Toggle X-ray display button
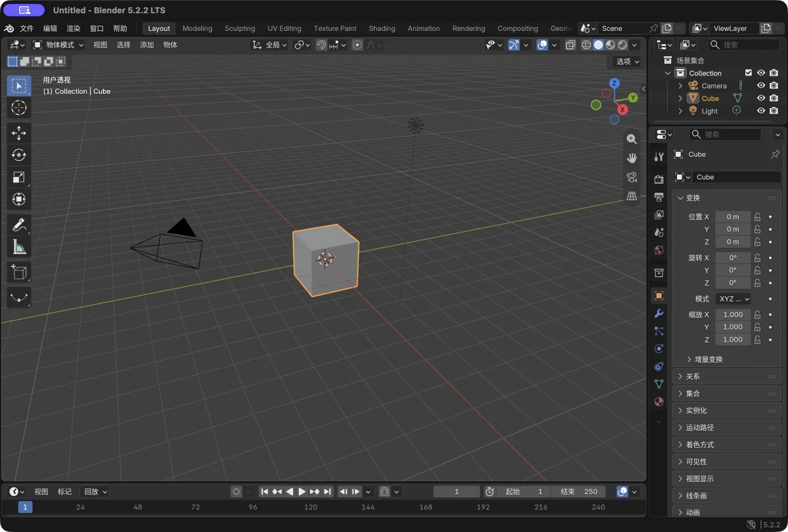Viewport: 788px width, 532px height. (x=570, y=45)
